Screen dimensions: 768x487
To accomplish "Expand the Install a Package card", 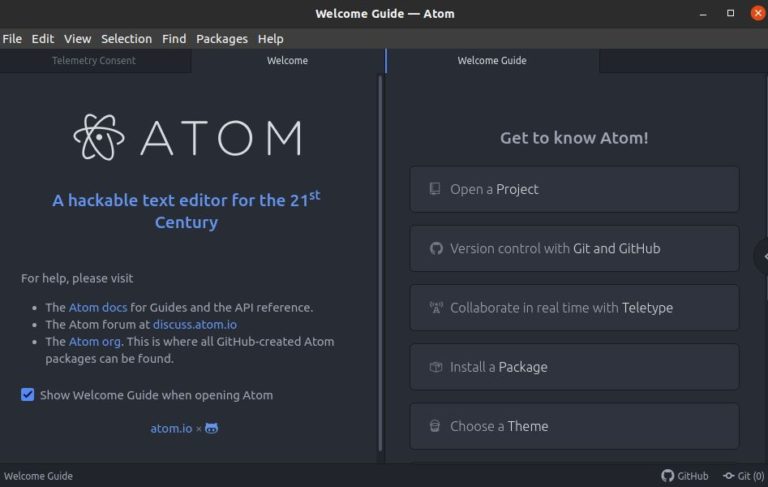I will point(574,367).
